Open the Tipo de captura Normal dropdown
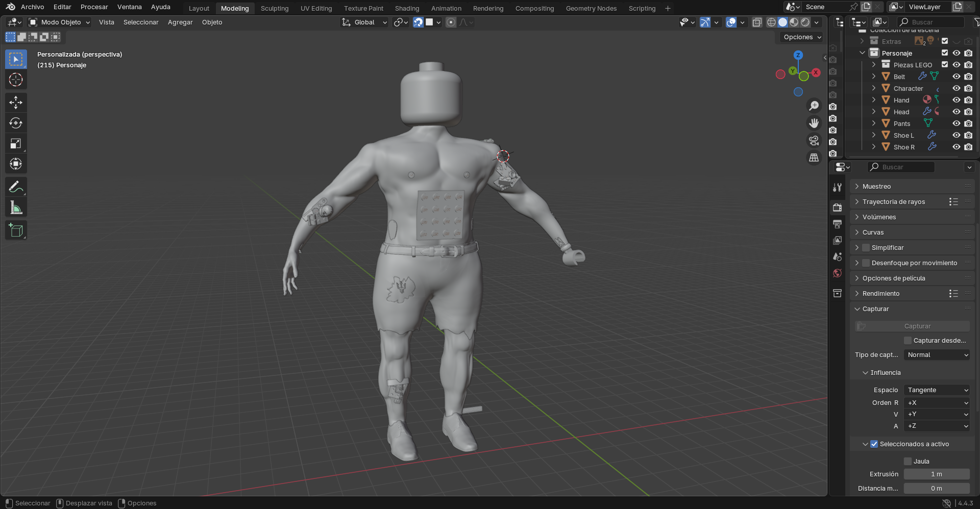Viewport: 980px width, 509px height. click(x=937, y=355)
